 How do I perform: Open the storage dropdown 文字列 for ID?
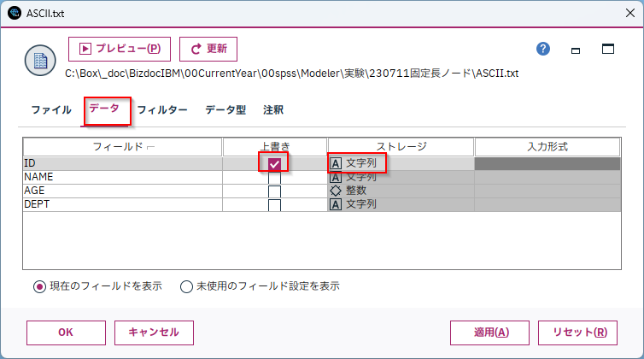401,163
